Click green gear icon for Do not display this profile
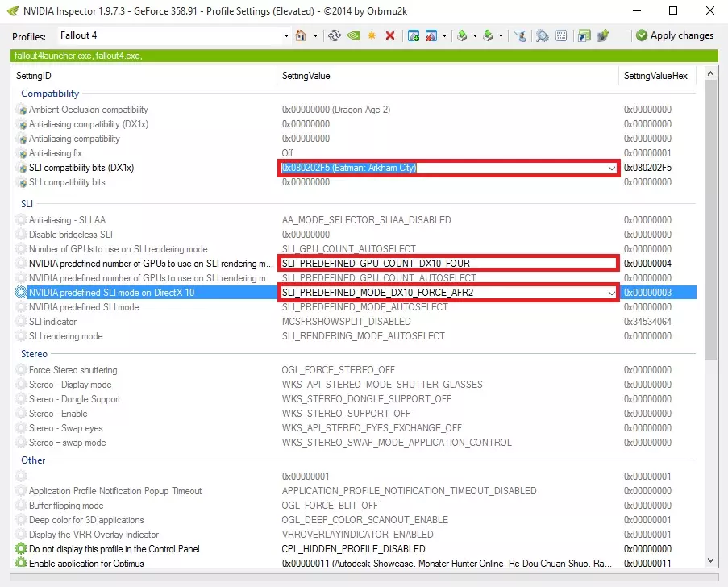Viewport: 728px width, 587px height. tap(21, 549)
